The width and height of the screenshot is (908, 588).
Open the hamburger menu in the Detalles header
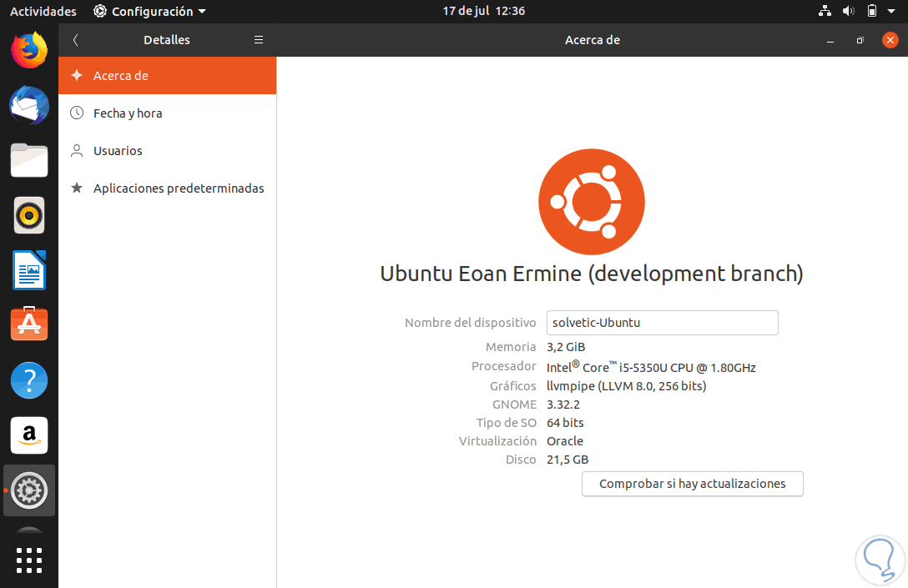pyautogui.click(x=259, y=40)
